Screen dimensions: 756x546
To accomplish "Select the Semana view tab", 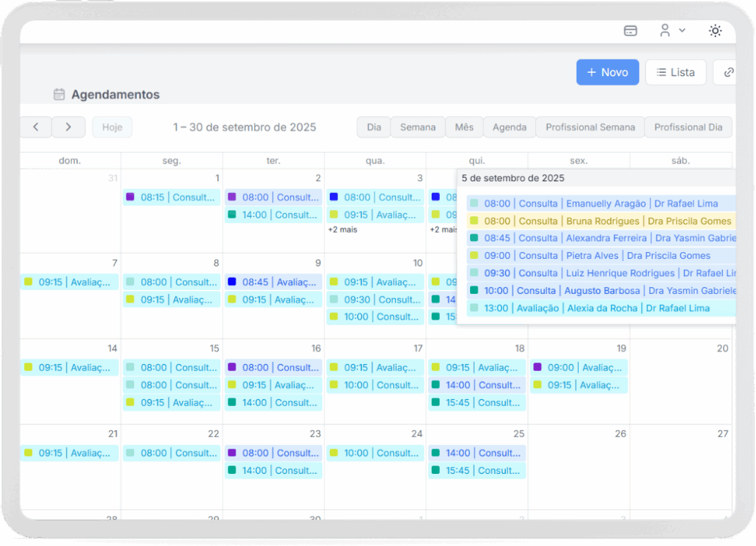I will pos(418,127).
